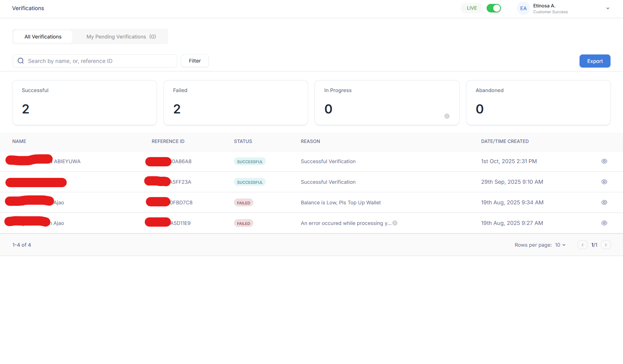Select the All Verifications tab

[x=43, y=36]
